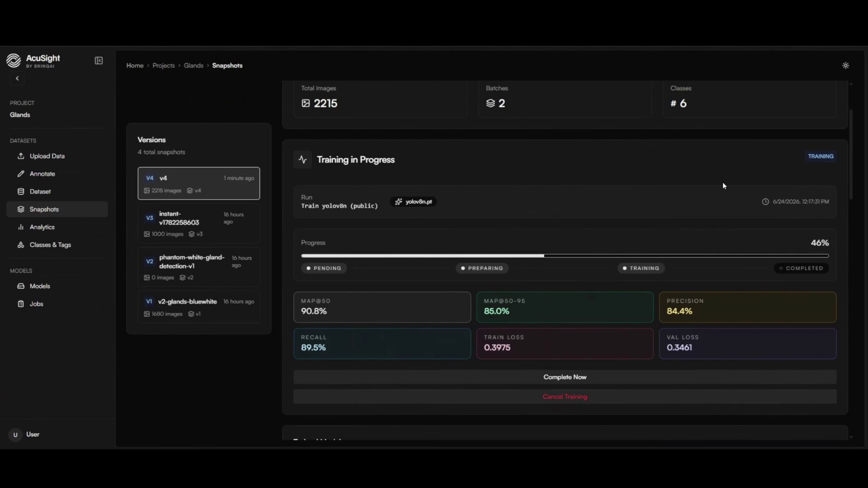
Task: Click the COMPLETED stage pill
Action: 801,268
